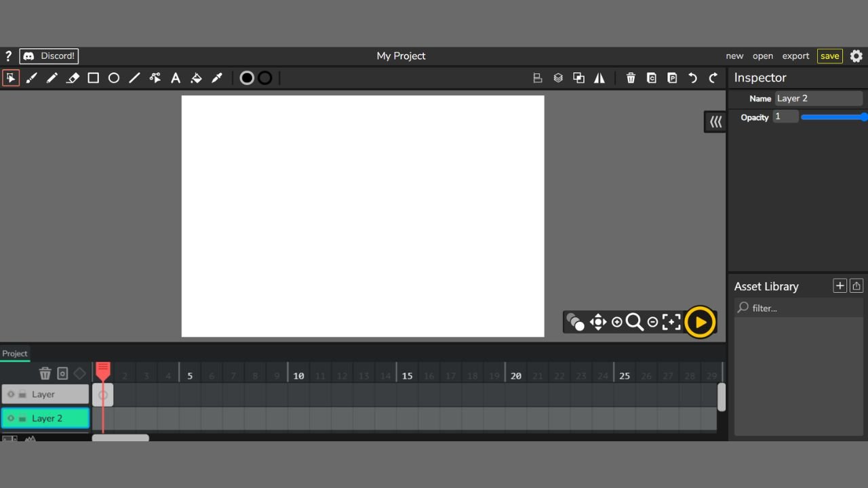Recenter the canvas view
Screen dimensions: 868x488
pyautogui.click(x=671, y=322)
